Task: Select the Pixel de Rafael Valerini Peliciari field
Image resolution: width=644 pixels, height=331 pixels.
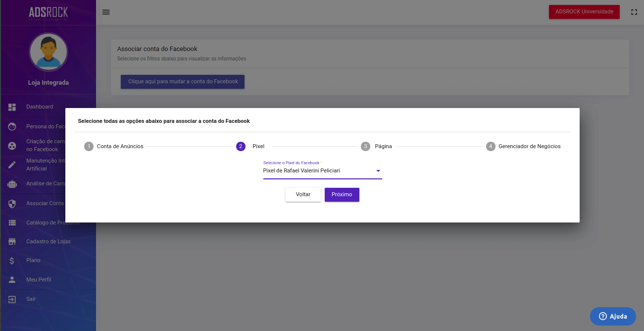Action: (x=317, y=171)
